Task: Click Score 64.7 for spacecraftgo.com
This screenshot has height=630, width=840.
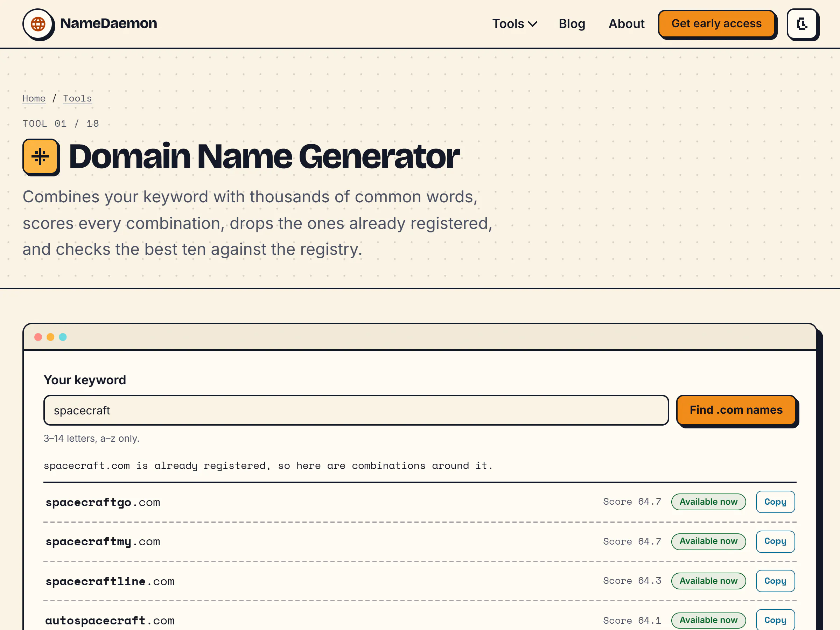Action: (x=632, y=502)
